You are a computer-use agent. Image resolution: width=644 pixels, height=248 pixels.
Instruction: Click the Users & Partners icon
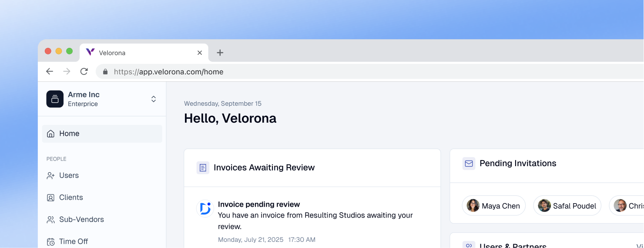pos(469,245)
